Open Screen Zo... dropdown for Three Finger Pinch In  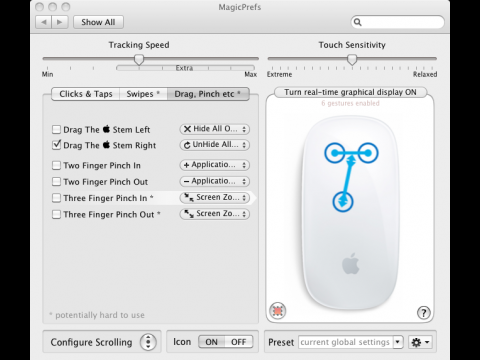(215, 197)
